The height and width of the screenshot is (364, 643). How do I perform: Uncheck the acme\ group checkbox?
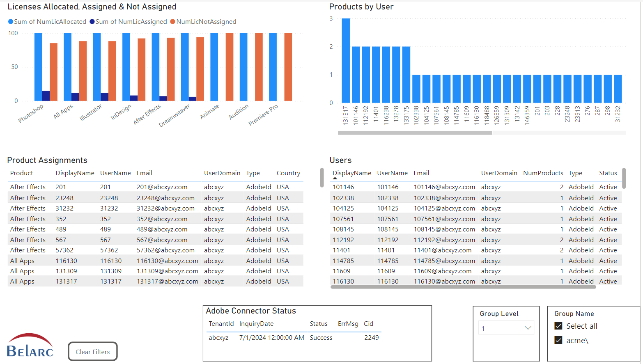558,340
